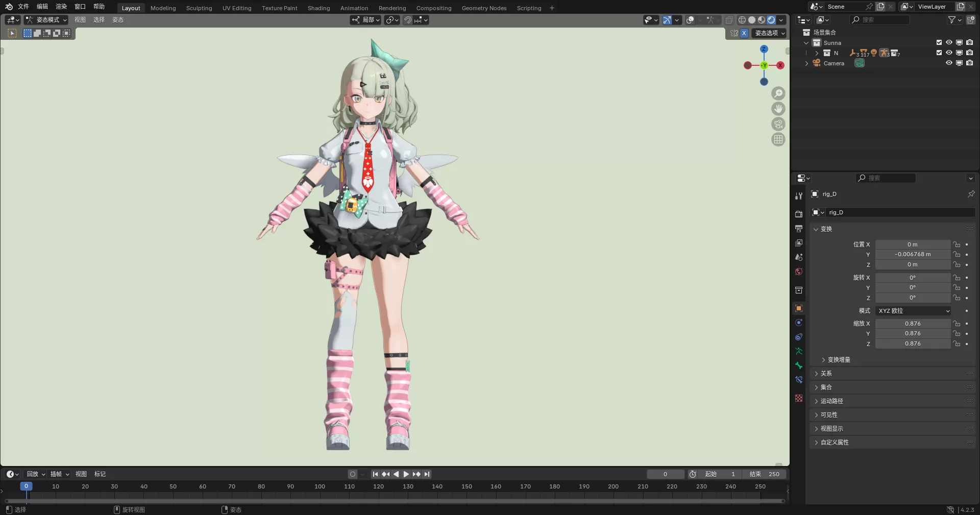Open the rotation mode dropdown showing XYZ 欧拉
Image resolution: width=980 pixels, height=515 pixels.
point(913,311)
